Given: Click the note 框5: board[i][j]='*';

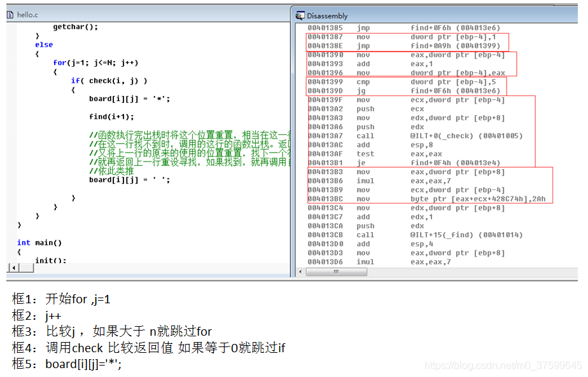Looking at the screenshot, I should point(67,364).
